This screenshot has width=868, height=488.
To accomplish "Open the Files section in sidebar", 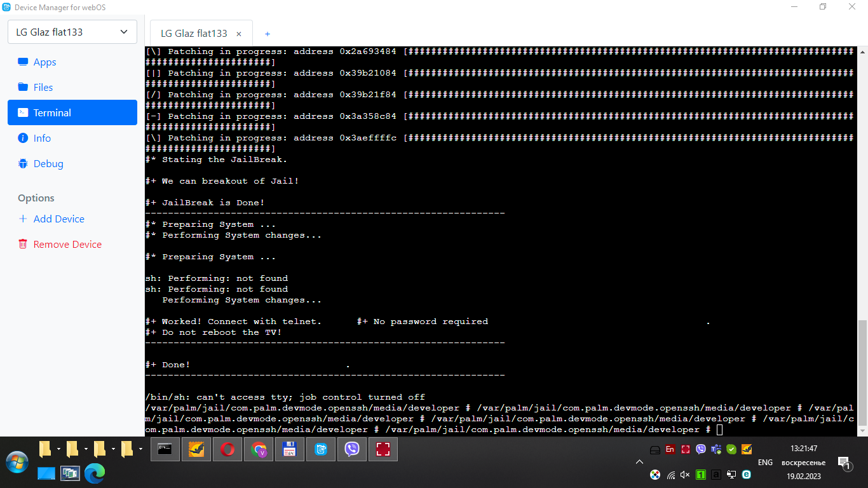I will [x=43, y=88].
